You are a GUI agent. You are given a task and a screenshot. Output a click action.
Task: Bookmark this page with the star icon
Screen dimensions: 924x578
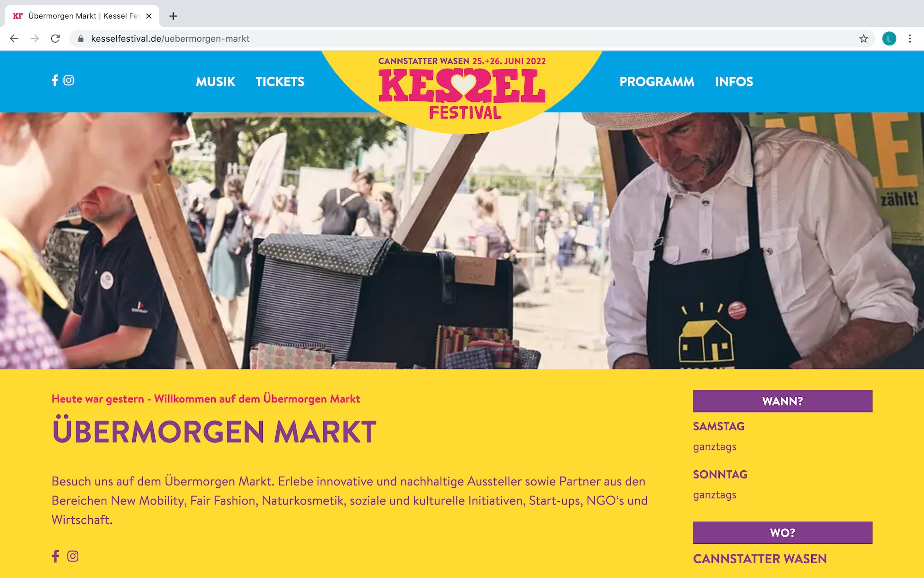pos(863,39)
